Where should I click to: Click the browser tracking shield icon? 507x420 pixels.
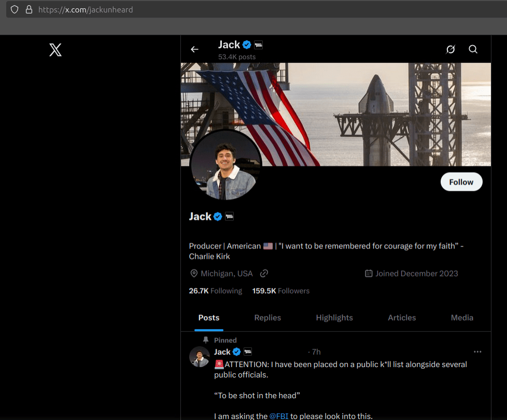(x=15, y=9)
